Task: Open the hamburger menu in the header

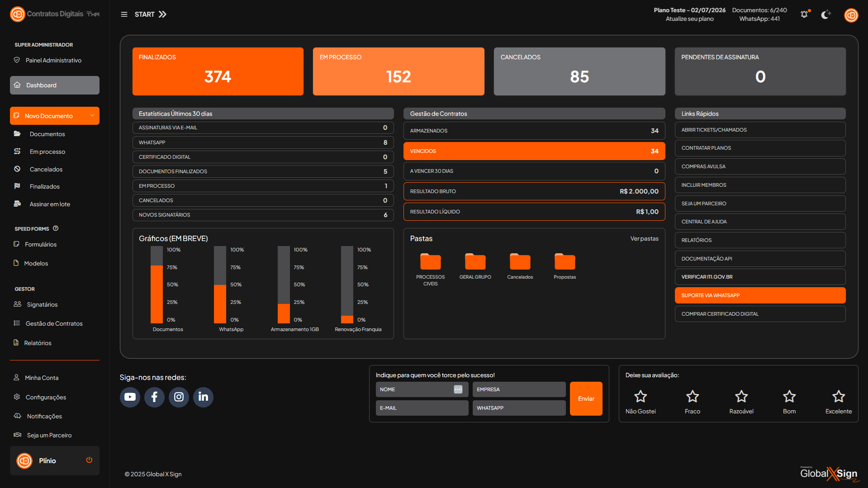Action: [x=124, y=14]
